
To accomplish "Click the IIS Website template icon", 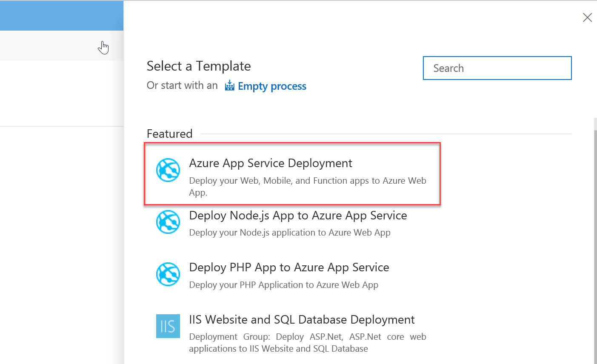I will [x=168, y=326].
